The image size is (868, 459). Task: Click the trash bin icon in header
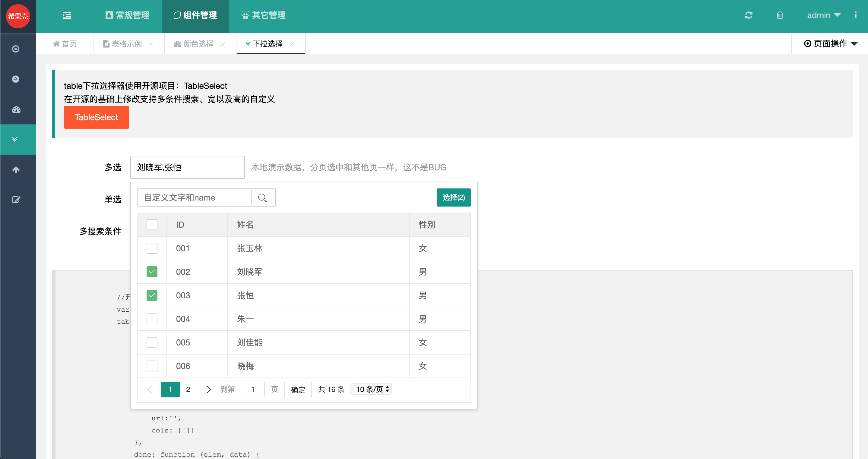(779, 15)
